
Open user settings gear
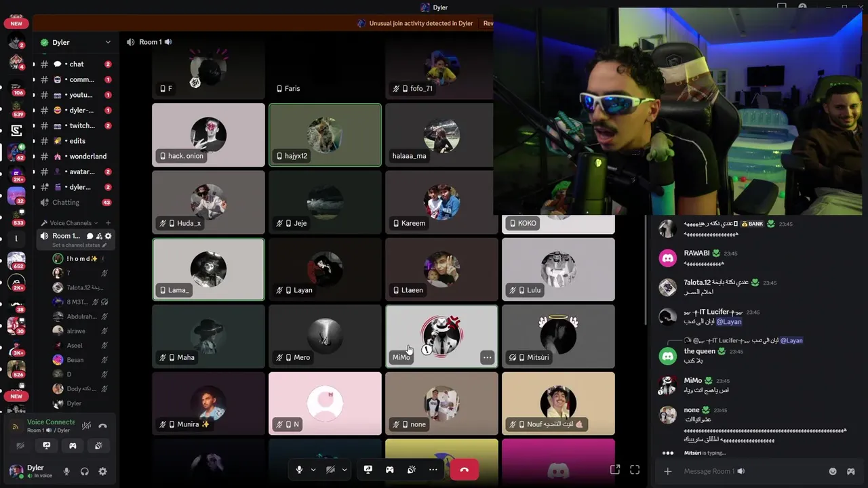(x=103, y=472)
